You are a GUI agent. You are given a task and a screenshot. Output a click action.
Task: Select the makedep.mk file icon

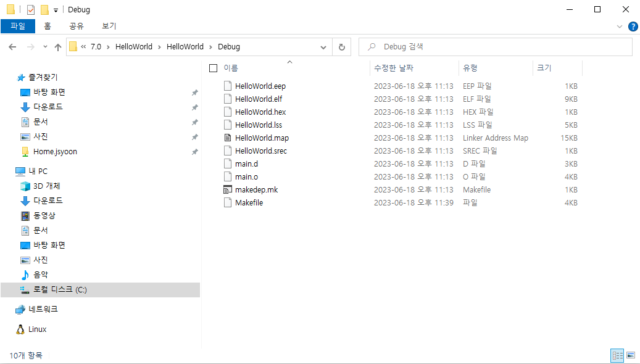(x=228, y=190)
